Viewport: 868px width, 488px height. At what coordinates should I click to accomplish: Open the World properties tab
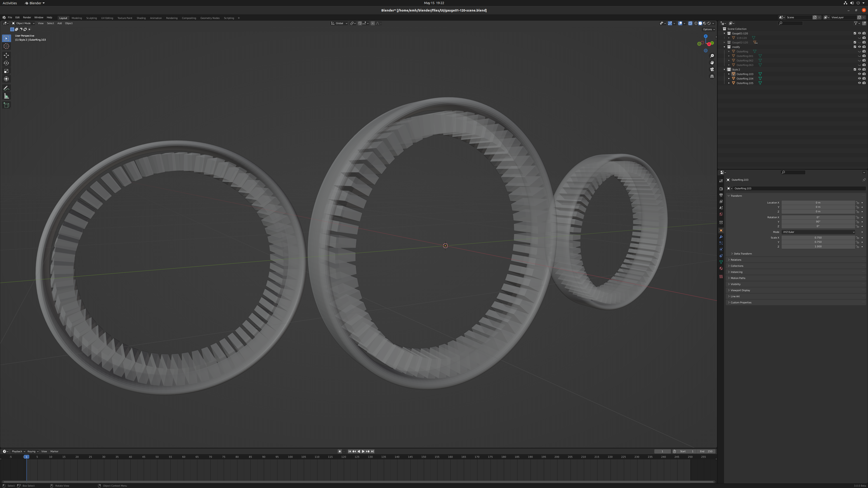pos(721,214)
